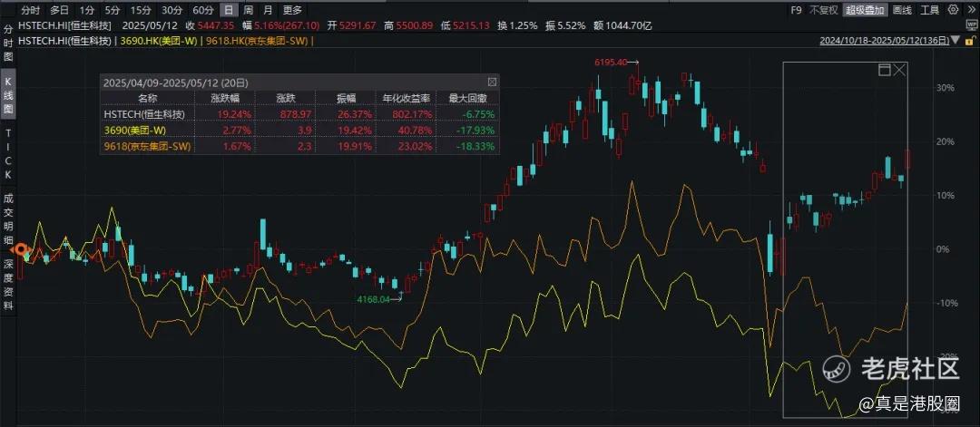Click 最大回撤 column header

point(467,98)
